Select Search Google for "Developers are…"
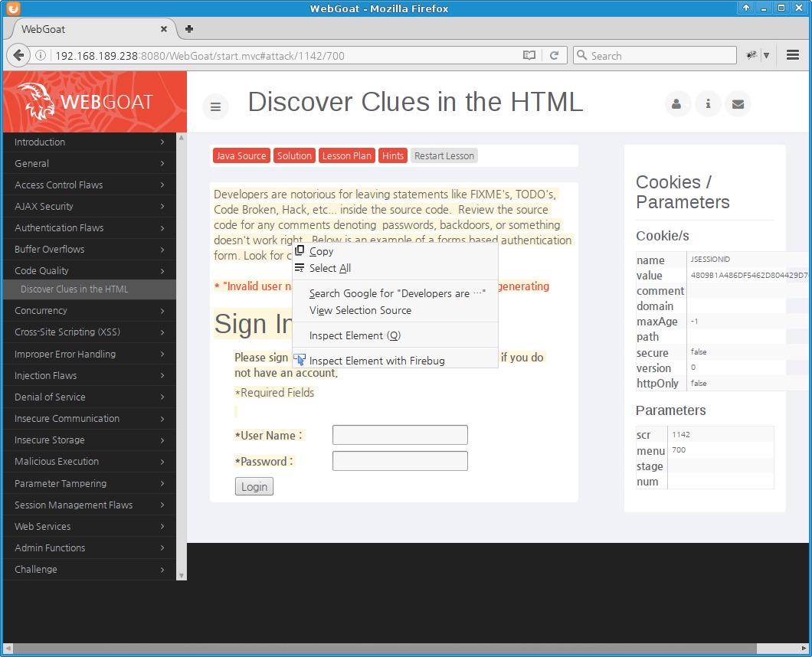 point(395,293)
